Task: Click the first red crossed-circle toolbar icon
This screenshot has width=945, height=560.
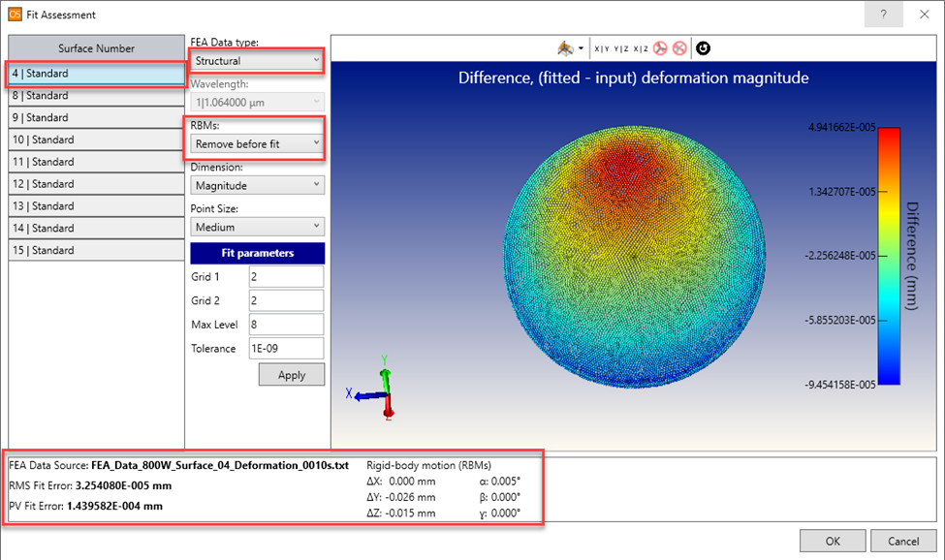Action: click(660, 48)
